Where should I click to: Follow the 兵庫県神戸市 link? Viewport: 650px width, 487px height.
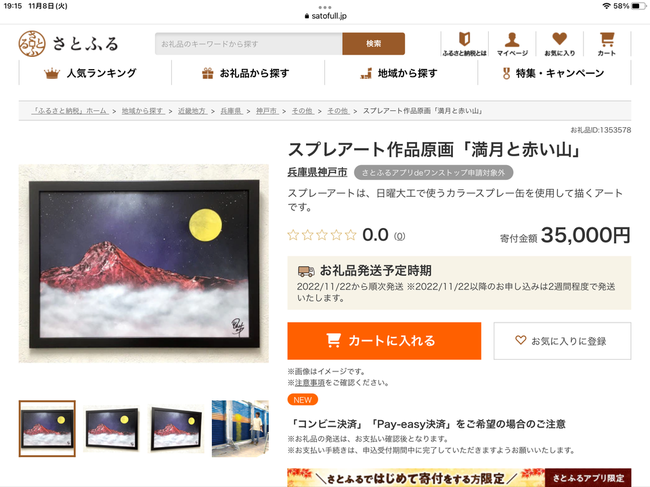click(317, 172)
